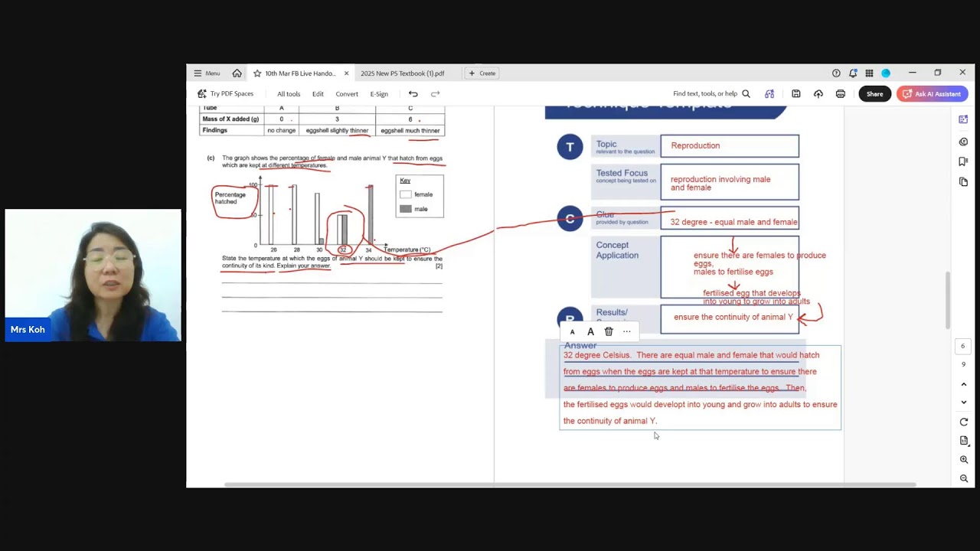This screenshot has height=551, width=980.
Task: Click the 'eggshell slightly thinner' table cell
Action: pyautogui.click(x=337, y=131)
